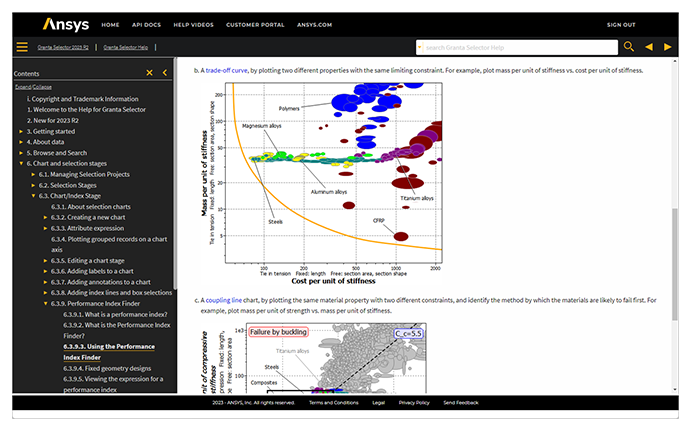Follow the trade-off curve link
The width and height of the screenshot is (696, 430).
click(x=226, y=70)
